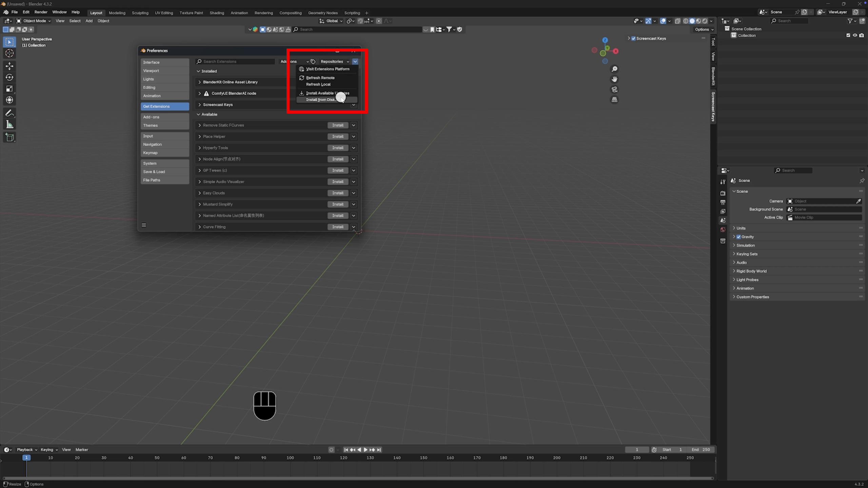Image resolution: width=868 pixels, height=488 pixels.
Task: Open the World properties tab
Action: [723, 229]
